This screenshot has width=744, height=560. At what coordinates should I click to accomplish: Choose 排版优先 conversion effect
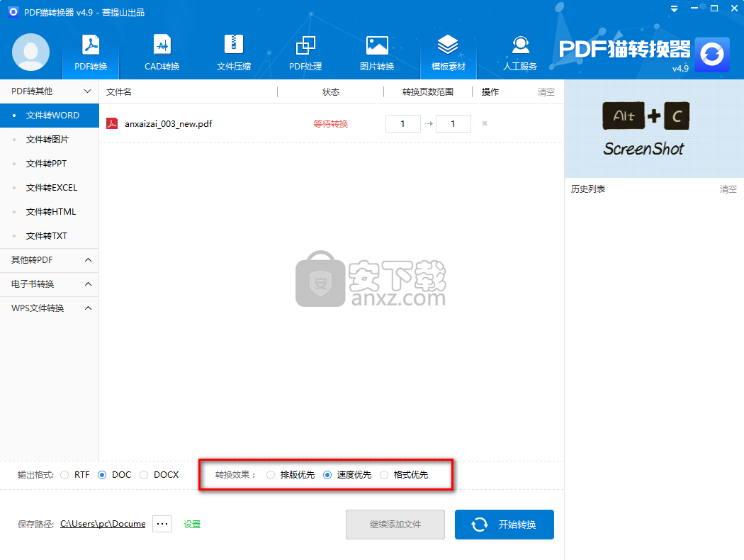pos(271,474)
